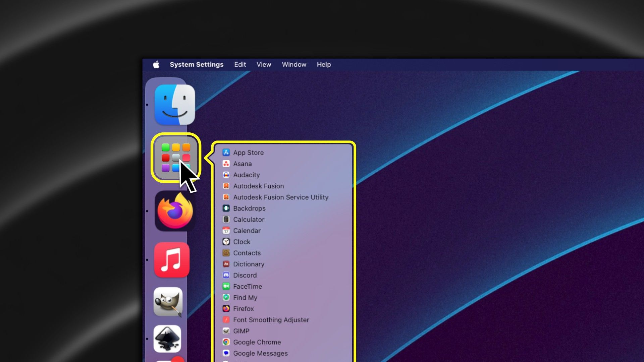The height and width of the screenshot is (362, 644).
Task: Expand Font Smoothing Adjuster entry
Action: [271, 319]
